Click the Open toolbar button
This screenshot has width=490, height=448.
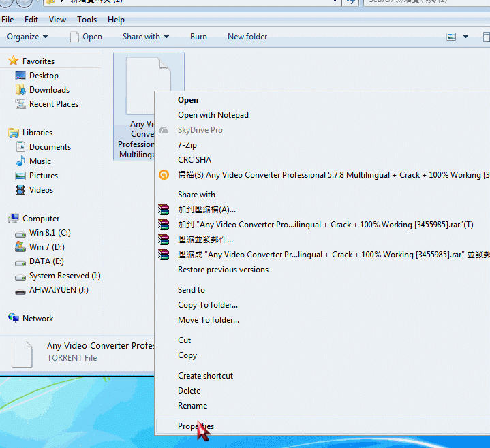point(87,37)
